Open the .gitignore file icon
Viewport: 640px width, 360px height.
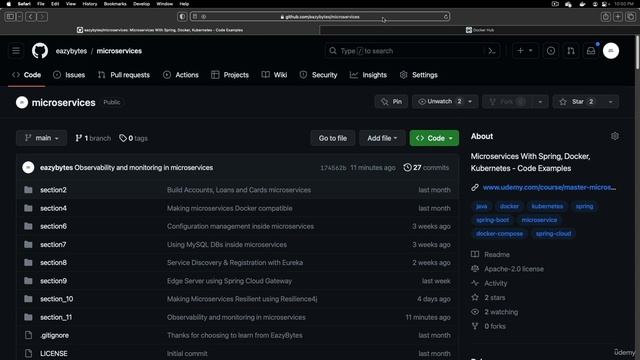28,335
